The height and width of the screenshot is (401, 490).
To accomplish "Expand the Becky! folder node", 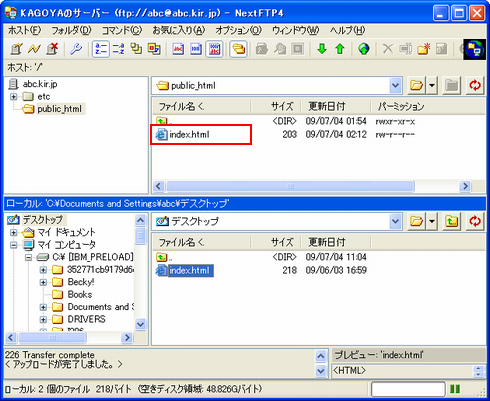I will point(43,282).
